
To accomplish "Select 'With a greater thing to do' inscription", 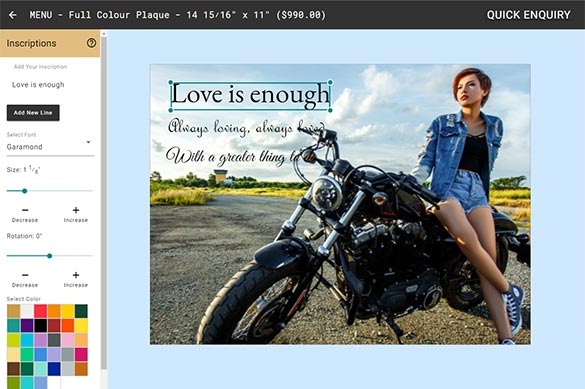I will tap(241, 156).
